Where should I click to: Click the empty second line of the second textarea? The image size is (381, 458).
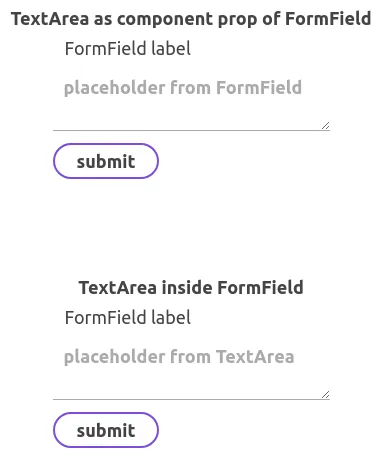[x=187, y=381]
